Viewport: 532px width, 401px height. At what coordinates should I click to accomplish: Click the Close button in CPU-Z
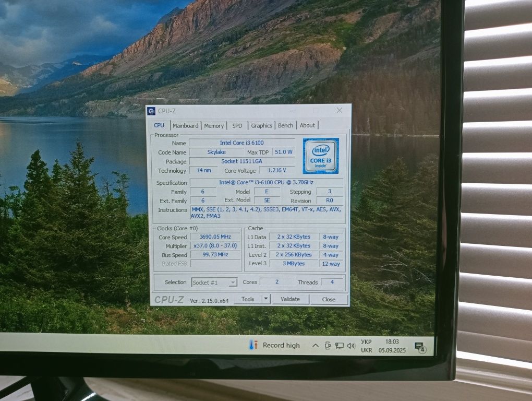point(329,300)
